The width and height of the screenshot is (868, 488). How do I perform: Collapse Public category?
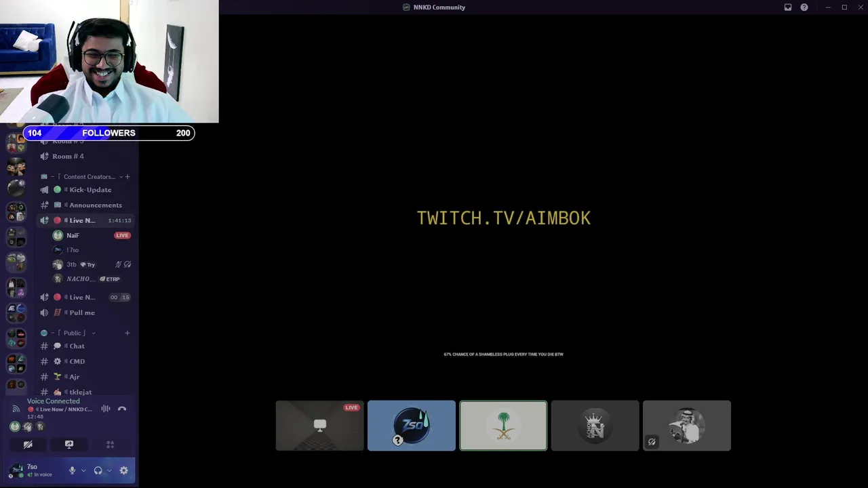[68, 333]
